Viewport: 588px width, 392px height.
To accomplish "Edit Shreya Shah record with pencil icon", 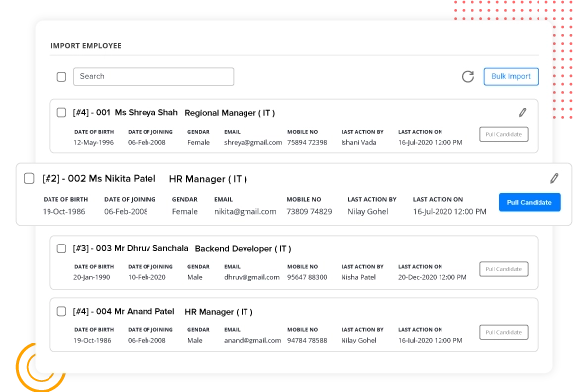I will [522, 112].
